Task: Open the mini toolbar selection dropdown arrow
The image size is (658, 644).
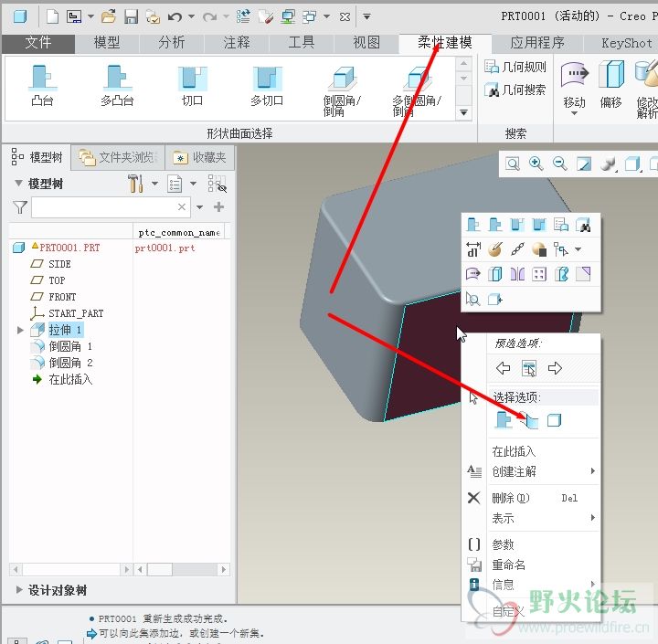Action: [x=578, y=249]
